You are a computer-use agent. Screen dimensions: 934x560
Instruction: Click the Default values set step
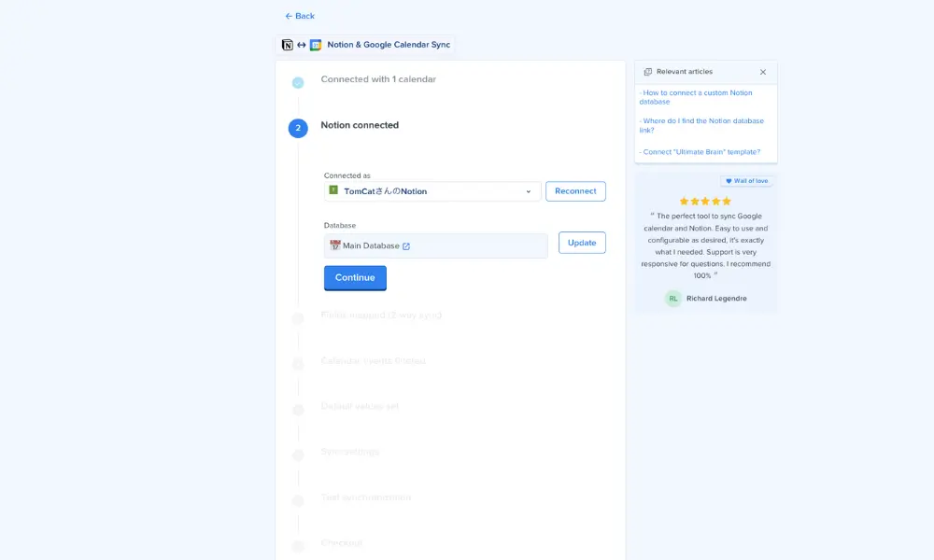360,406
